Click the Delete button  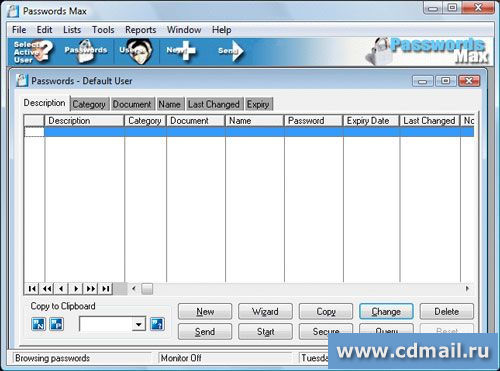pos(447,311)
